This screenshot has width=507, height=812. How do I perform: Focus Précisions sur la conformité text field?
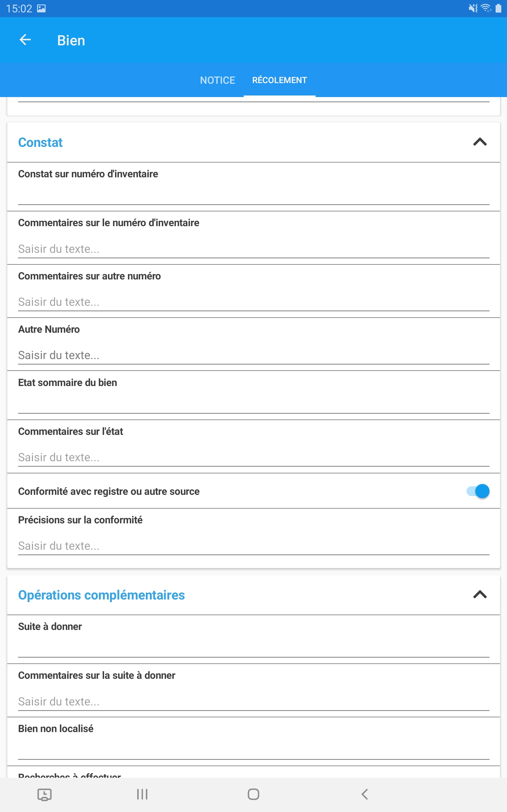click(253, 546)
